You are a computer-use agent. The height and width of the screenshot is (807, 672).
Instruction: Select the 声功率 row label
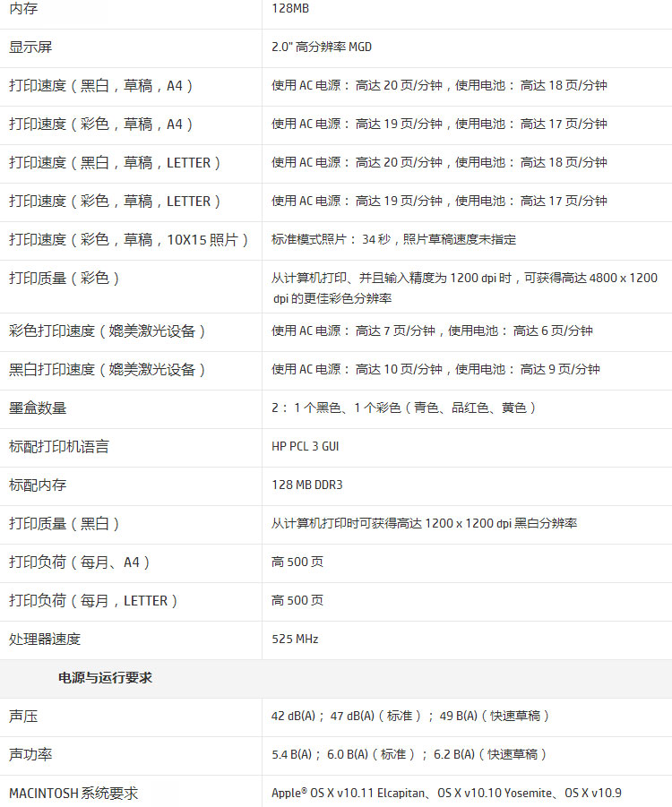click(x=30, y=754)
